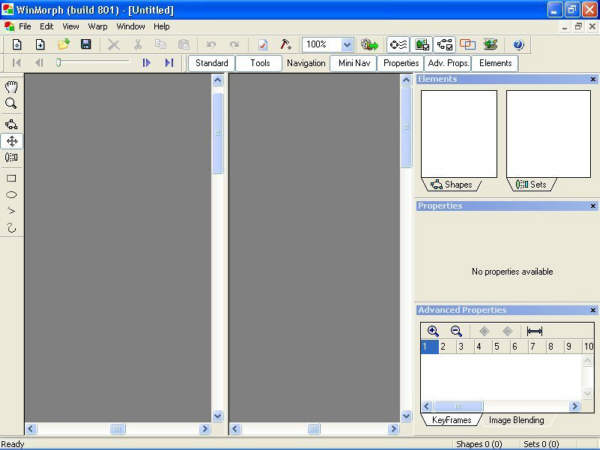Click the frame position slider
This screenshot has width=600, height=450.
click(x=60, y=63)
